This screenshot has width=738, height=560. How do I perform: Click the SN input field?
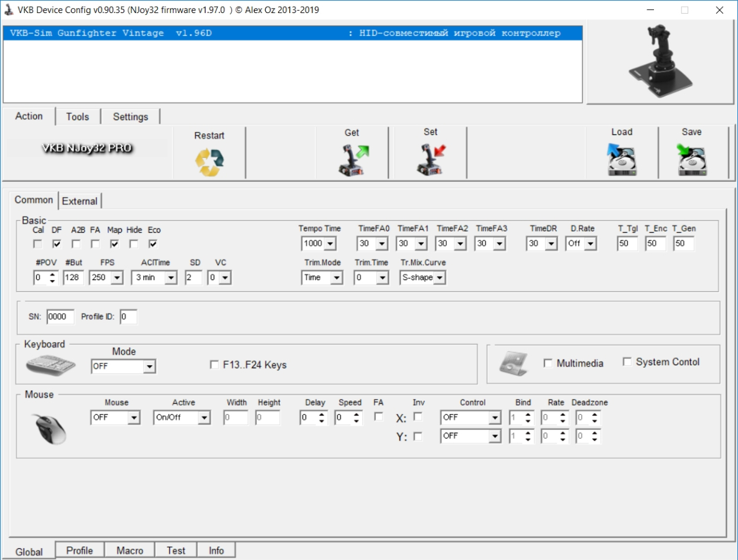coord(60,317)
